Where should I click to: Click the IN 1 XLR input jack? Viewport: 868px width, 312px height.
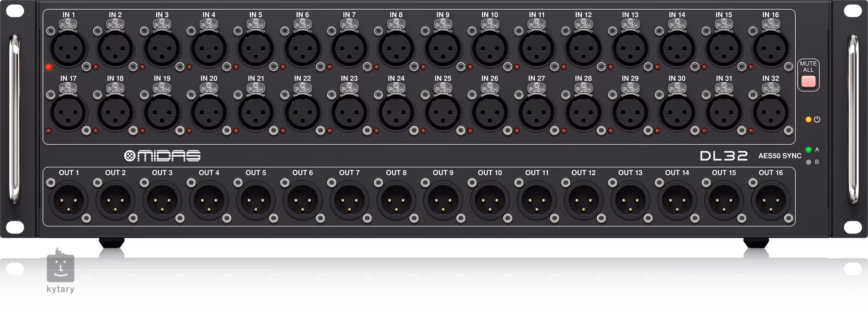(x=69, y=49)
